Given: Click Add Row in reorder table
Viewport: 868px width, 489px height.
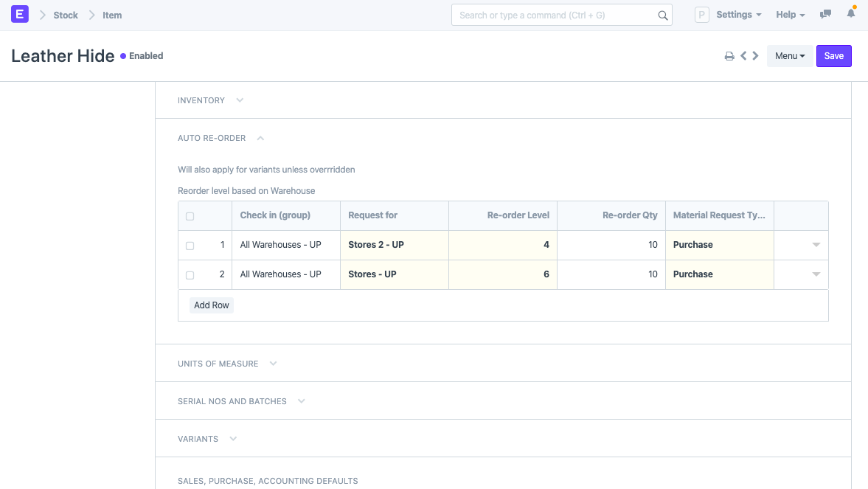Looking at the screenshot, I should coord(212,305).
